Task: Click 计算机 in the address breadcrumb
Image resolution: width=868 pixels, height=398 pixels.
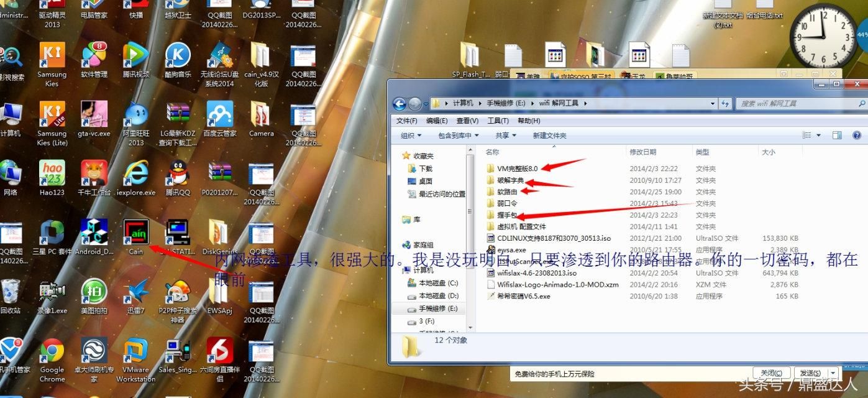Action: (x=463, y=103)
